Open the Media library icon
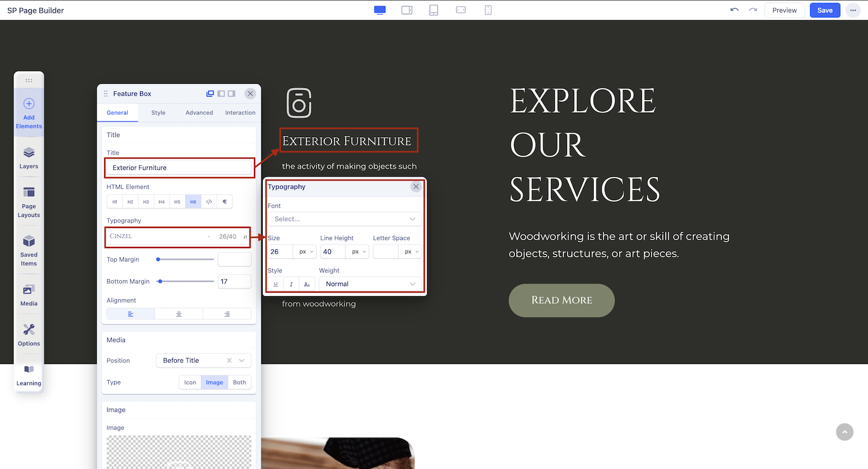 click(29, 290)
